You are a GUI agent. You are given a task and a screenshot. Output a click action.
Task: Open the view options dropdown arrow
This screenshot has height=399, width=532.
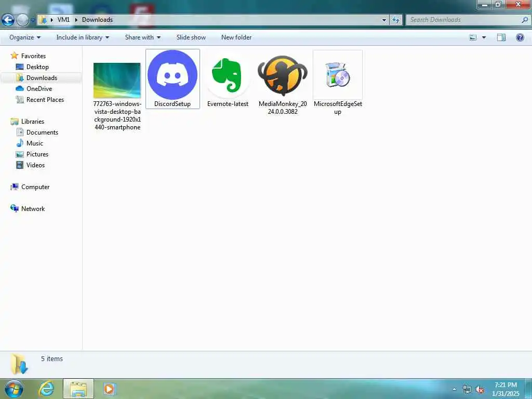click(x=484, y=37)
